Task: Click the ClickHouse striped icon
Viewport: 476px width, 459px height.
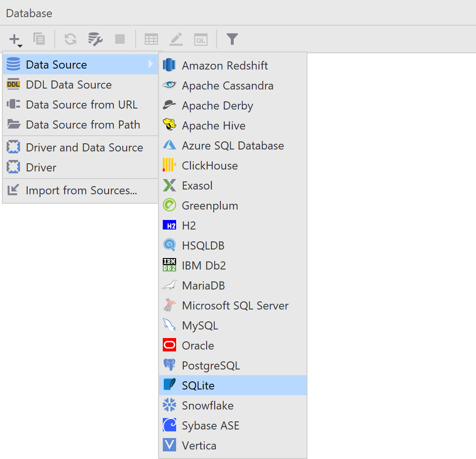Action: (169, 165)
